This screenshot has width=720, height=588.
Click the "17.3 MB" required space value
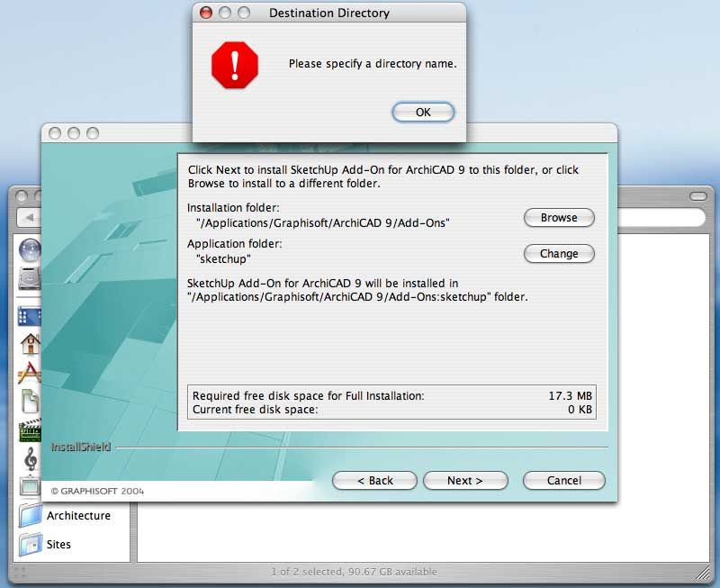(x=570, y=396)
